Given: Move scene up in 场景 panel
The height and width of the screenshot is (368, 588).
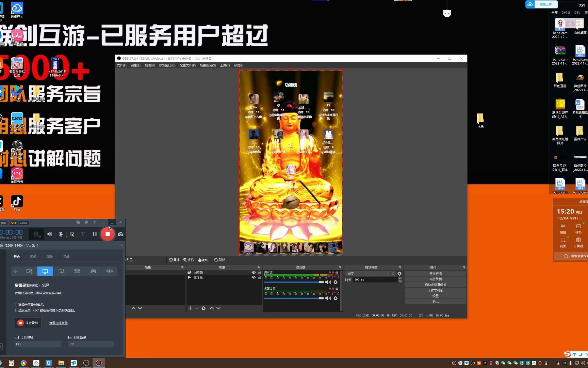Looking at the screenshot, I should [x=133, y=308].
